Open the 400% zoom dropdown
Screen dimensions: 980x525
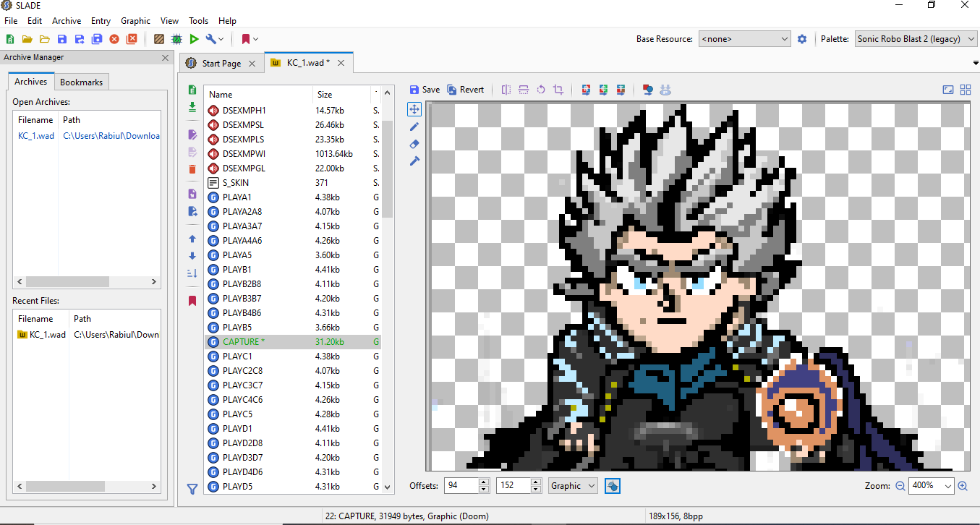[932, 486]
